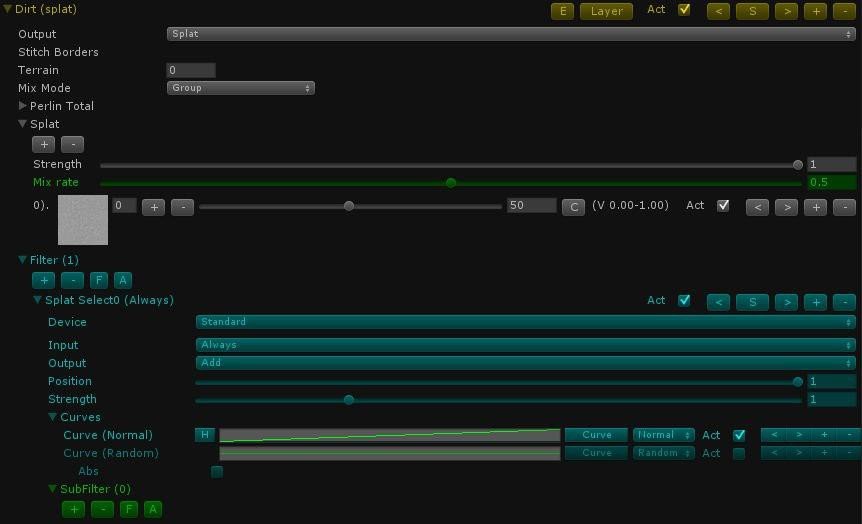This screenshot has width=862, height=524.
Task: Click the green plus button under SubFilter
Action: [x=74, y=509]
